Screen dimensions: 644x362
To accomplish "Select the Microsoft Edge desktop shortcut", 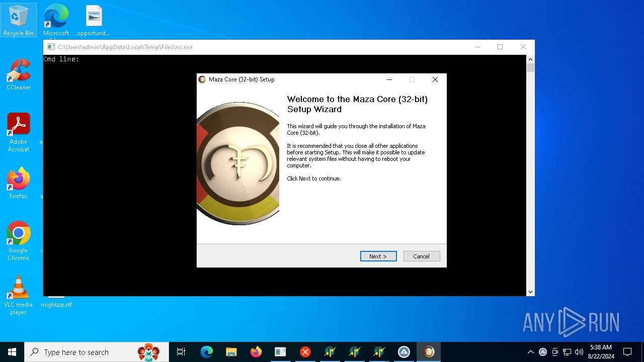I will (x=56, y=21).
